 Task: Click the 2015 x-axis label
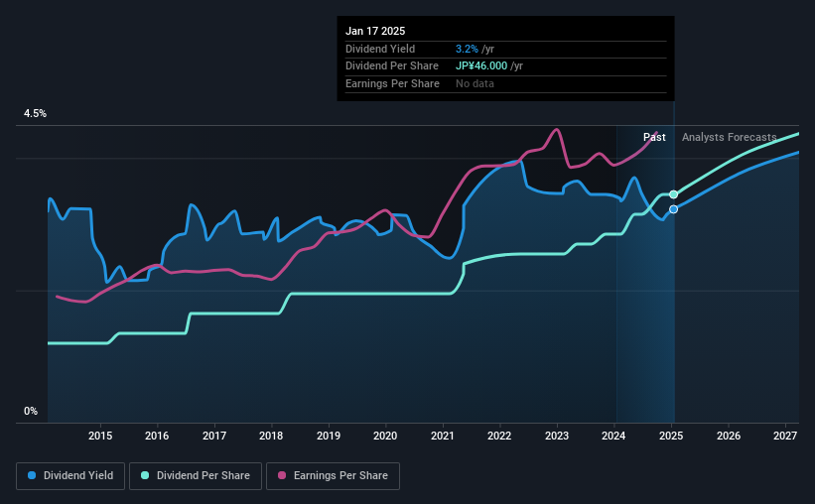(x=100, y=436)
